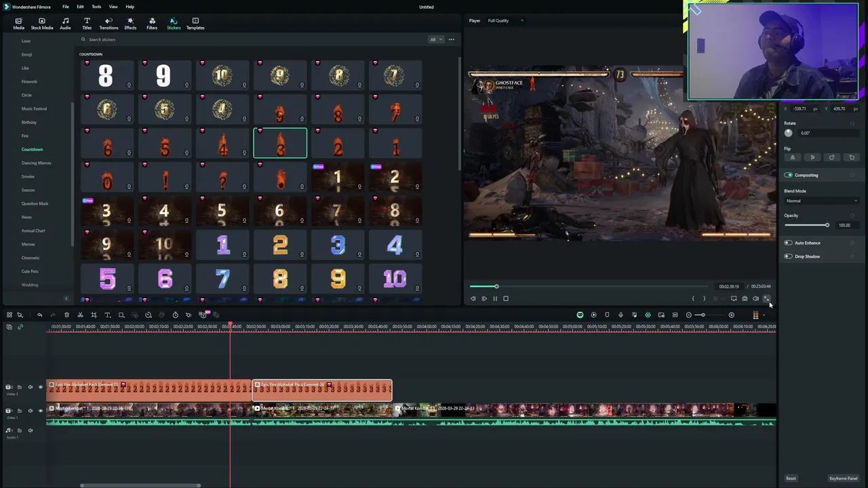Click the Search stickers field
Viewport: 868px width, 488px height.
pos(251,39)
